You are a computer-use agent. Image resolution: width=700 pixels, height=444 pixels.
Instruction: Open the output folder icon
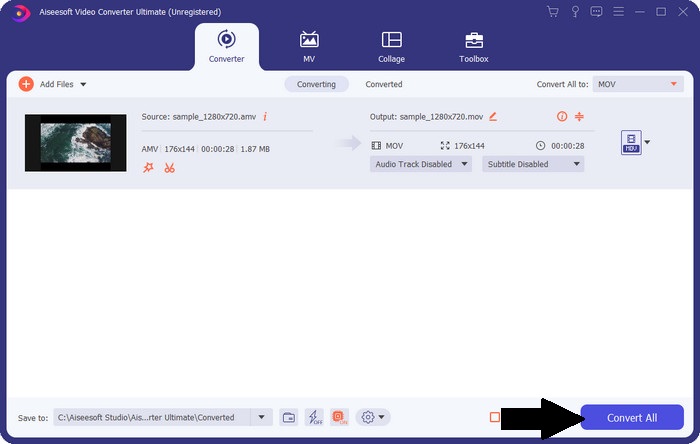tap(289, 417)
